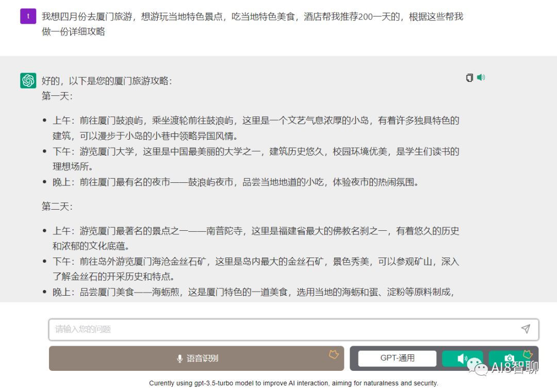The height and width of the screenshot is (392, 557).
Task: Click the 第二天 heading
Action: [57, 207]
